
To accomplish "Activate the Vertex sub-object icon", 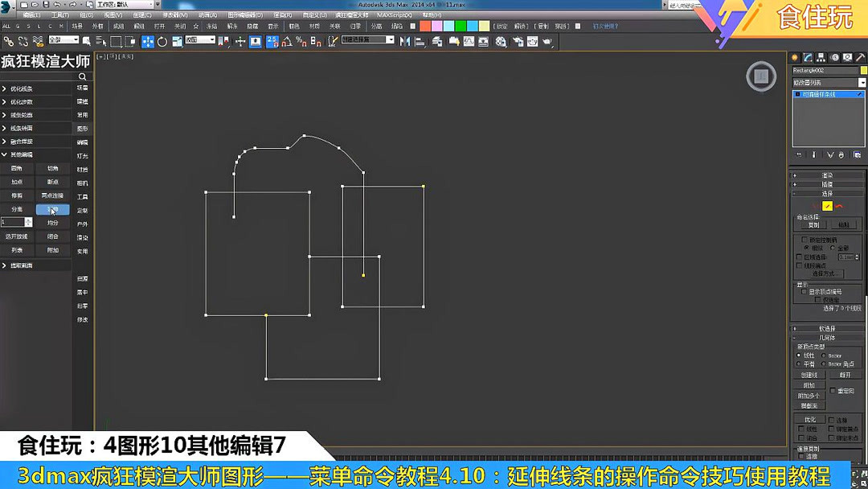I will pos(815,206).
